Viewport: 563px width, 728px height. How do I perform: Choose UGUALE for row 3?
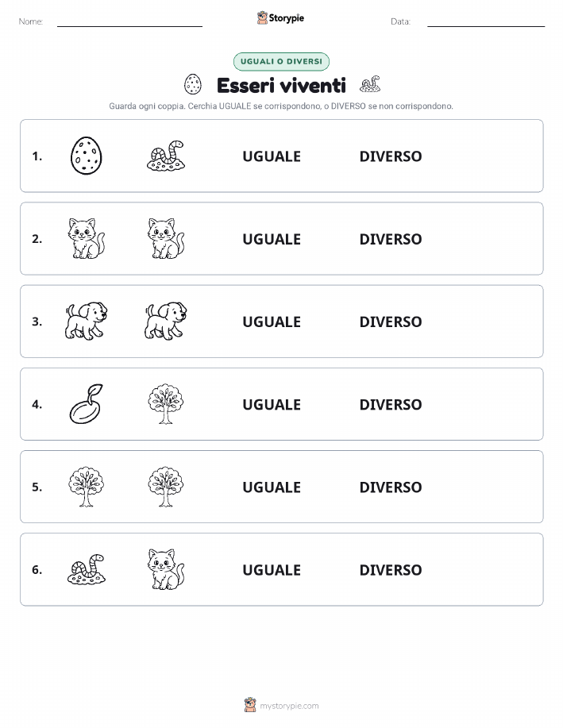pyautogui.click(x=272, y=322)
